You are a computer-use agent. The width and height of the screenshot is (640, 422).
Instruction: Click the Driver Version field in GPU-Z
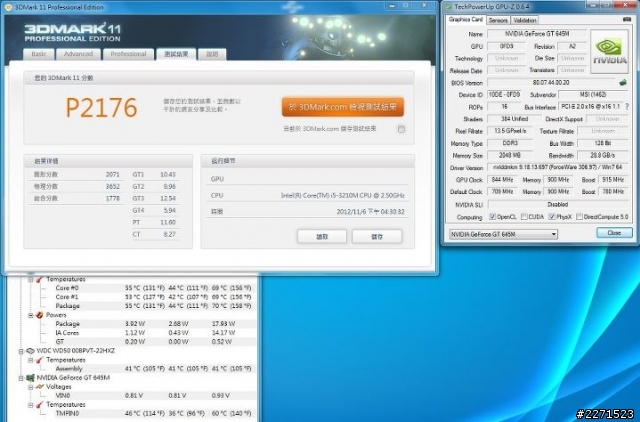tap(558, 167)
